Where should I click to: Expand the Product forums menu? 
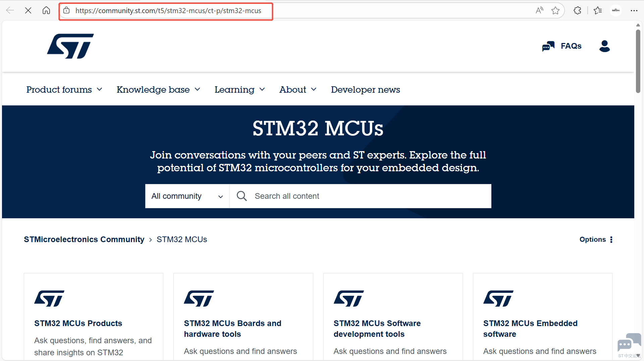(x=64, y=90)
